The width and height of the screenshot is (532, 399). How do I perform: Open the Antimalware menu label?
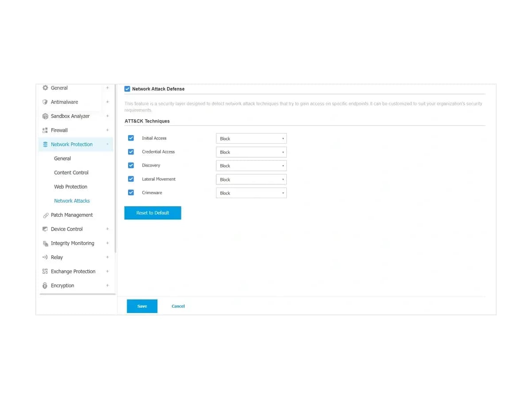point(64,102)
